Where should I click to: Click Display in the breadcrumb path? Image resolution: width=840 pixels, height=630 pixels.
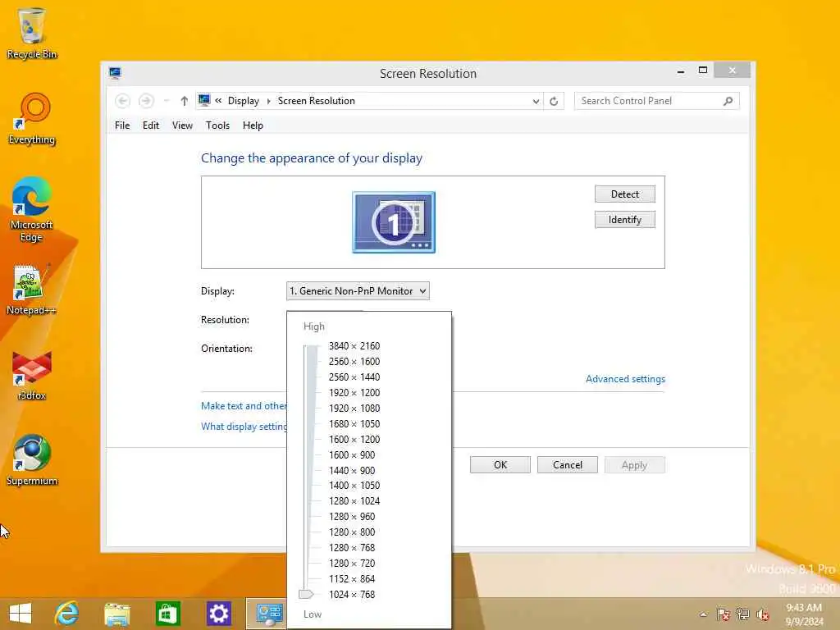243,101
